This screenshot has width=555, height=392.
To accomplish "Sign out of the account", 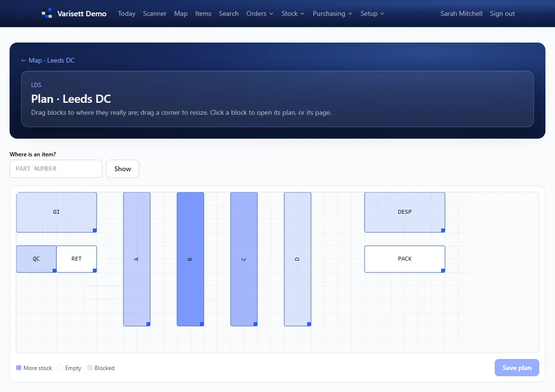I will (x=502, y=13).
